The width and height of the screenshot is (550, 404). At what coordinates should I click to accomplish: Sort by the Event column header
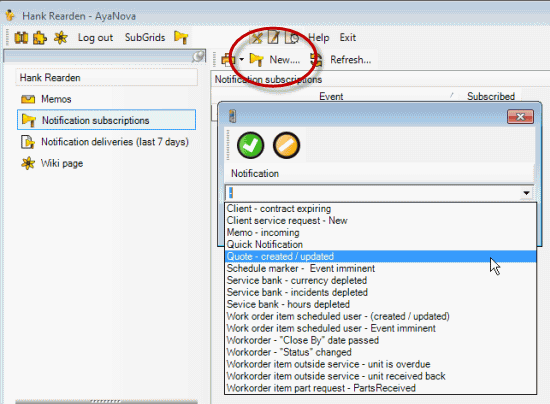click(x=331, y=96)
